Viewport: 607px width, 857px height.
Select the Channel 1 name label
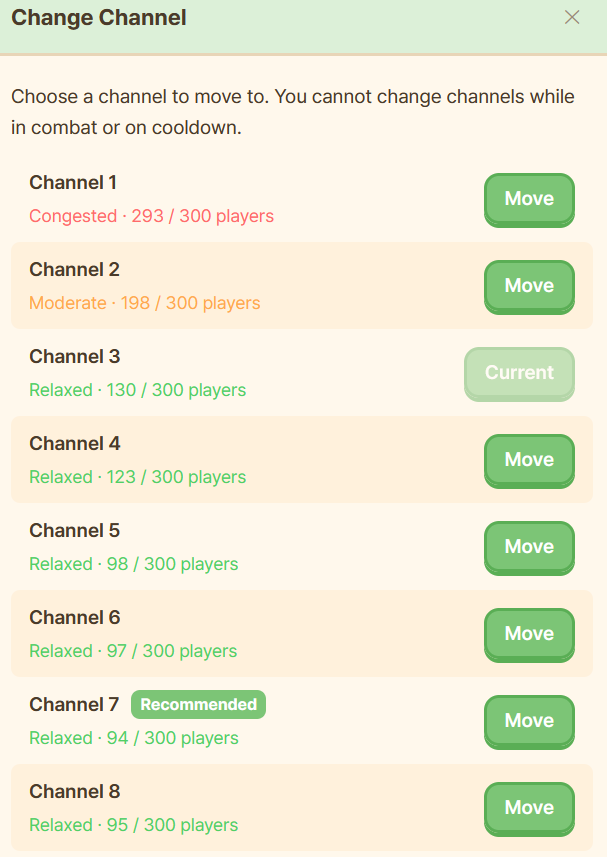pos(73,183)
